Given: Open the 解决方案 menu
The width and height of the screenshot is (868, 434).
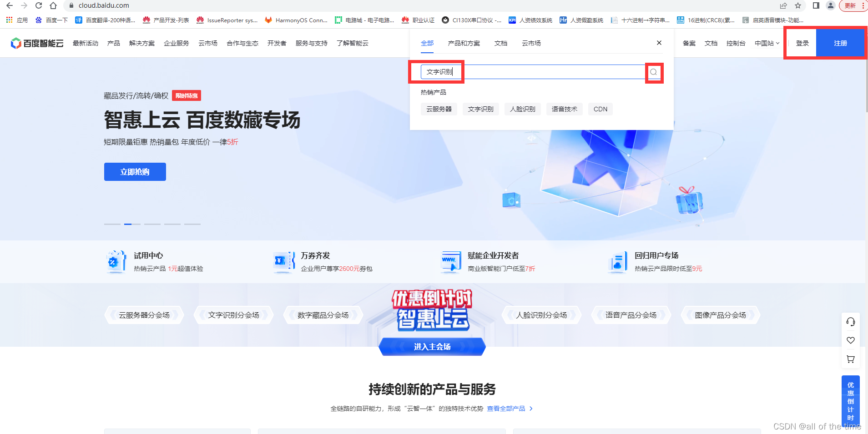Looking at the screenshot, I should click(x=142, y=43).
